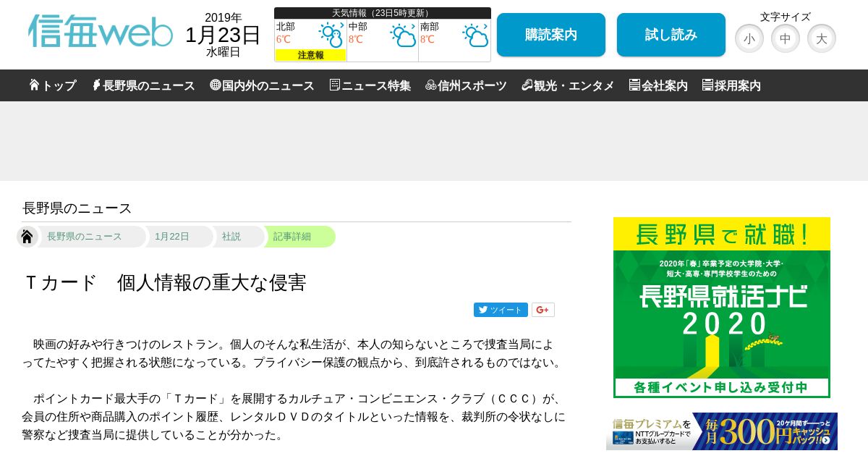Open 国内外のニュース menu item
868x456 pixels.
pos(262,85)
